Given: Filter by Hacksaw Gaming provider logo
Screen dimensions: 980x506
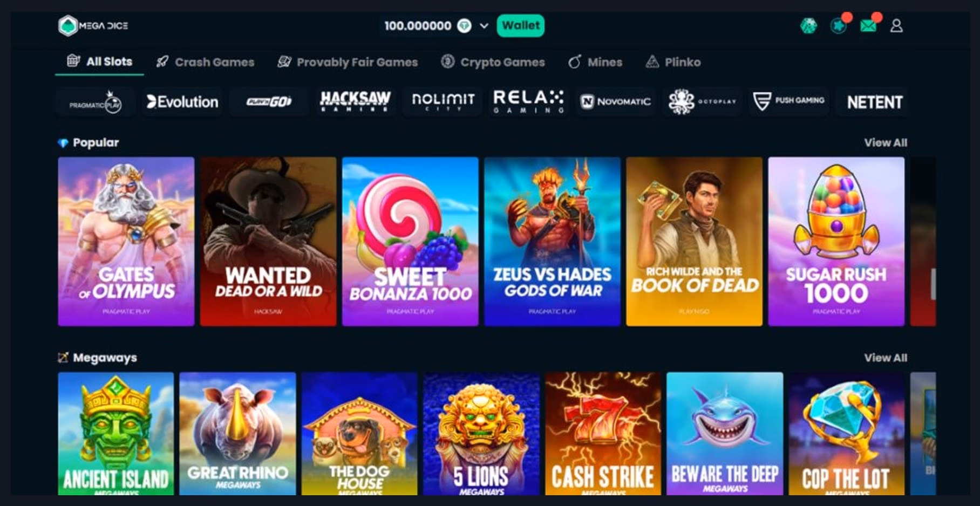Looking at the screenshot, I should pos(355,101).
